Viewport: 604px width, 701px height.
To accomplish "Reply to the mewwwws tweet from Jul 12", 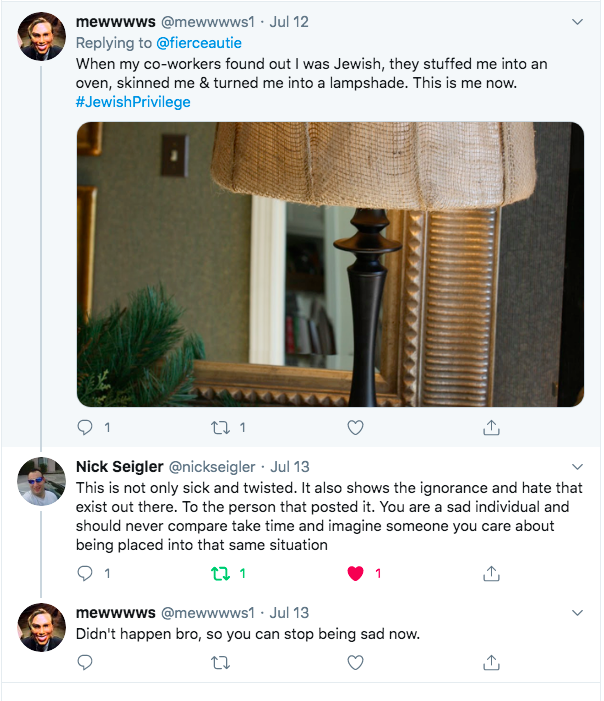I will coord(85,428).
